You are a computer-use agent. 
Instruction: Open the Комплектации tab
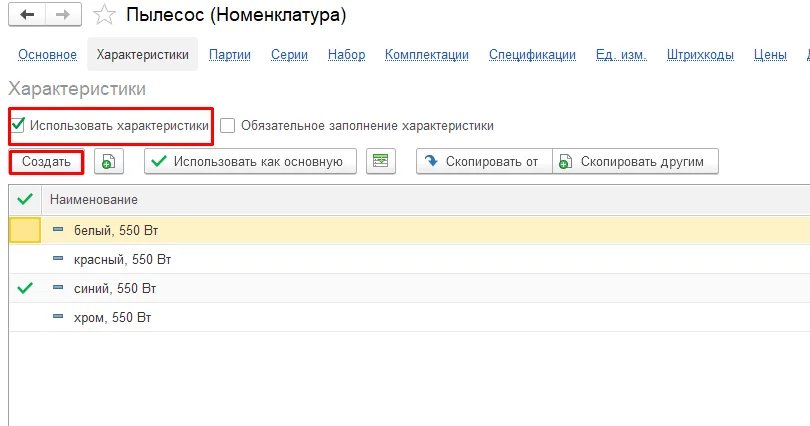click(x=427, y=55)
